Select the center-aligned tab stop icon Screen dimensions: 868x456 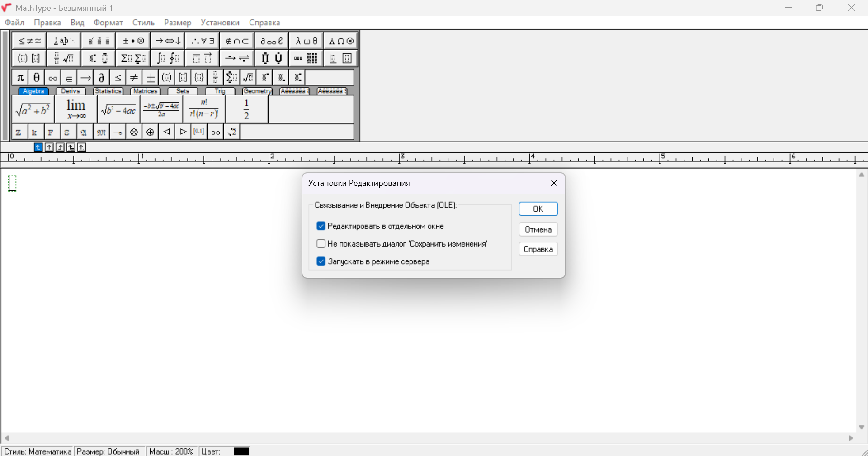pos(49,147)
